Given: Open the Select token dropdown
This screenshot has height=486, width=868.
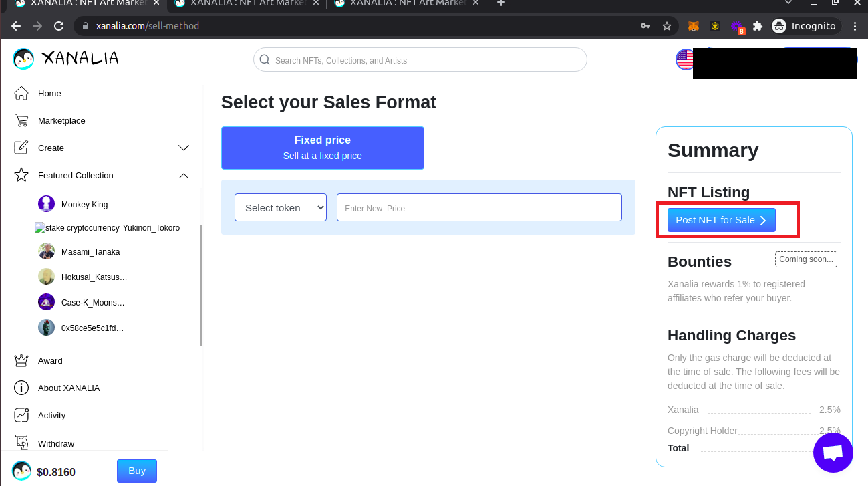Looking at the screenshot, I should click(x=281, y=207).
